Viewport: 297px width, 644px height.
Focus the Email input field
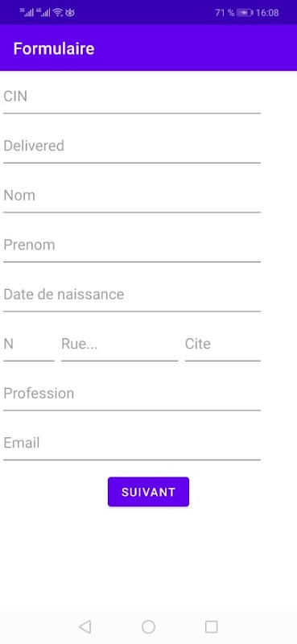132,444
